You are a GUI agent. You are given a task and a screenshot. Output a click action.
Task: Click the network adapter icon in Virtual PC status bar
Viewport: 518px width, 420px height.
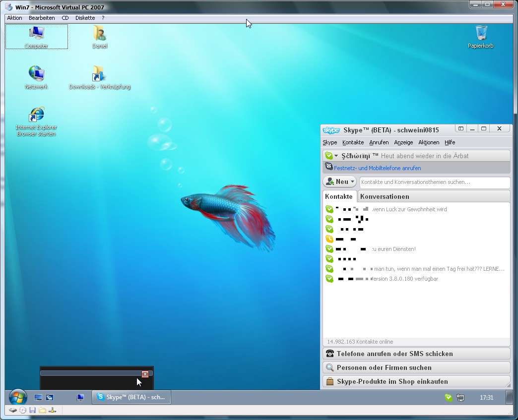tap(52, 410)
